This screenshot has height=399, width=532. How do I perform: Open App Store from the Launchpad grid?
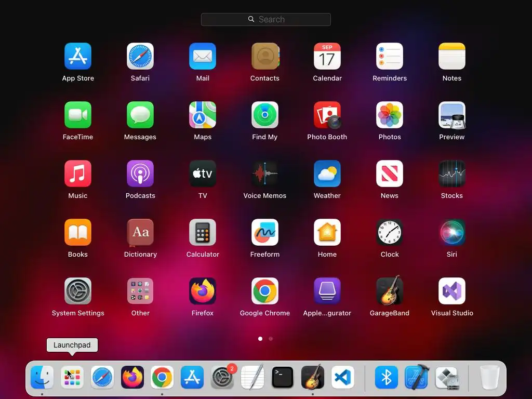coord(78,56)
